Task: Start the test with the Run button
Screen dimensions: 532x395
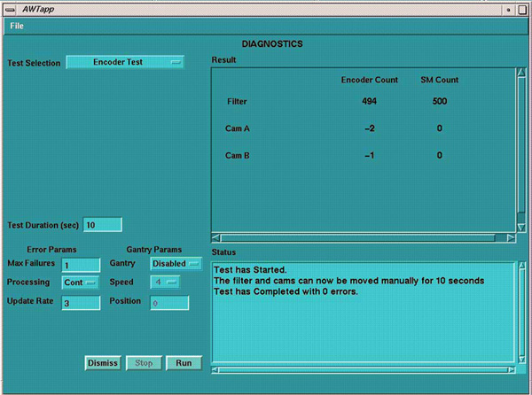Action: [184, 363]
